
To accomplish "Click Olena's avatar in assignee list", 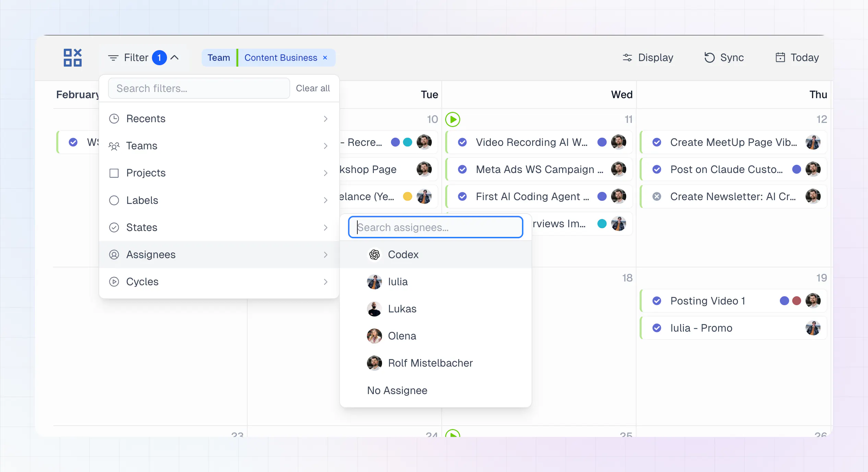I will tap(374, 336).
